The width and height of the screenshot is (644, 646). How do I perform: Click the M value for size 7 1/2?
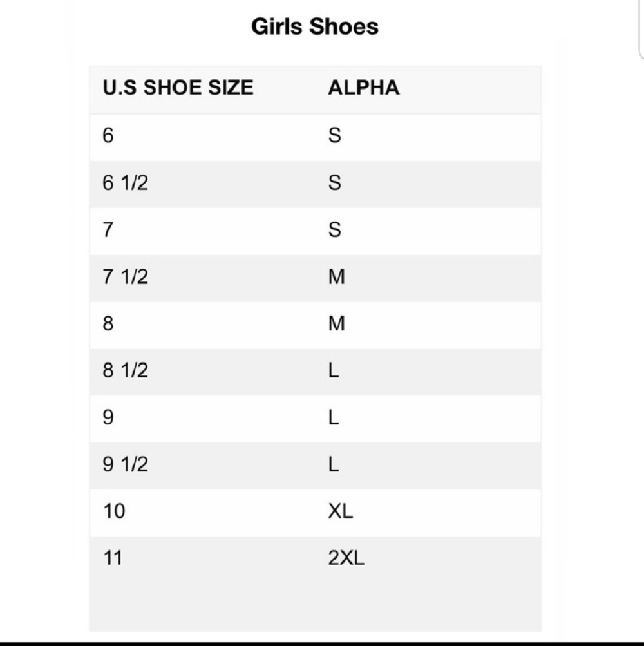[337, 276]
